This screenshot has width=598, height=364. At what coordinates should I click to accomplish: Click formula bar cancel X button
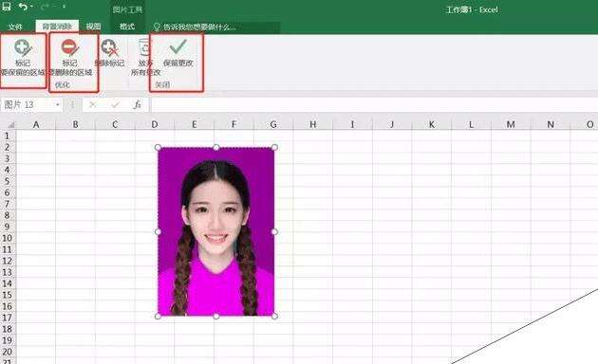(92, 104)
